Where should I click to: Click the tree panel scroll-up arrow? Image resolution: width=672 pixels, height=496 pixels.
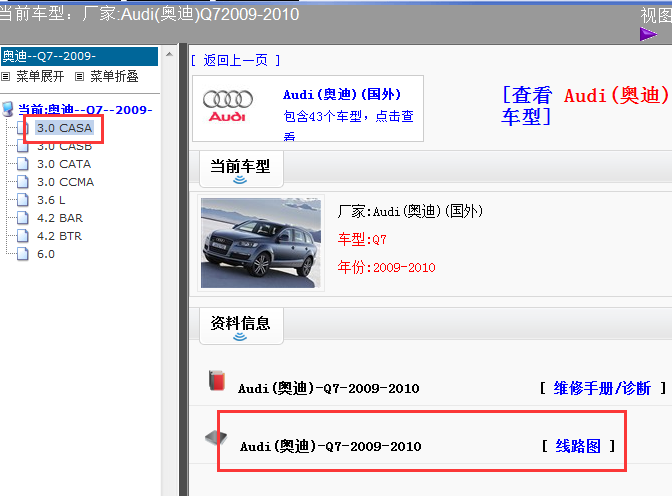tap(169, 54)
